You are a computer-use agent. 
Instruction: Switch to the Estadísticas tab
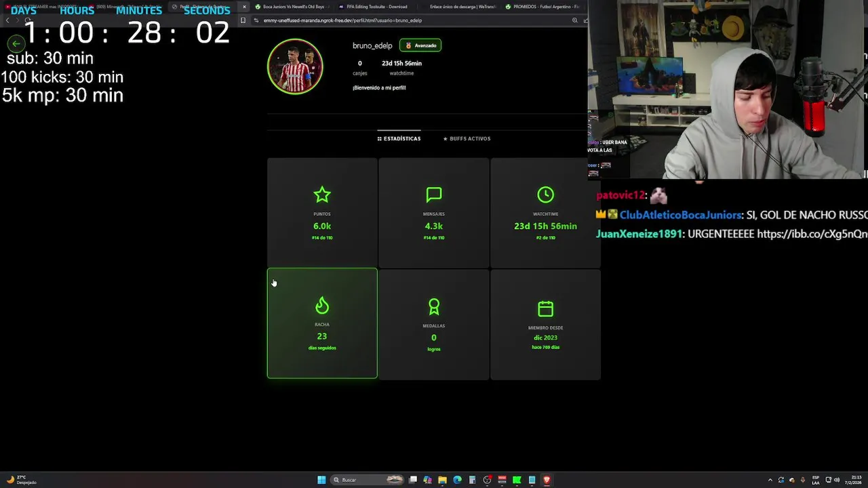tap(399, 138)
